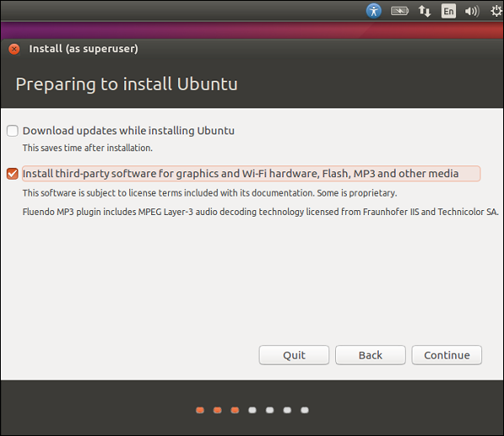Image resolution: width=504 pixels, height=436 pixels.
Task: Open the network connections indicator
Action: pos(424,11)
